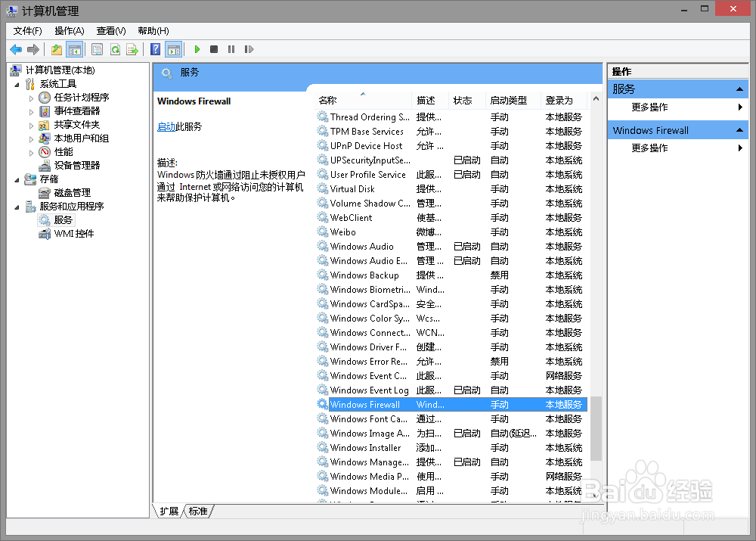Click the Back navigation arrow
The image size is (756, 541).
point(16,48)
